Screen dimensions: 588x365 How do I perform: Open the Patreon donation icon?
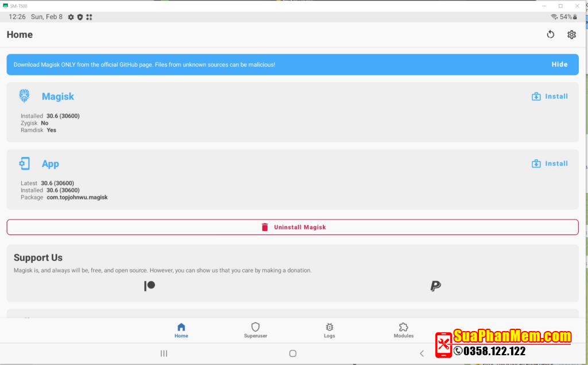click(x=149, y=286)
